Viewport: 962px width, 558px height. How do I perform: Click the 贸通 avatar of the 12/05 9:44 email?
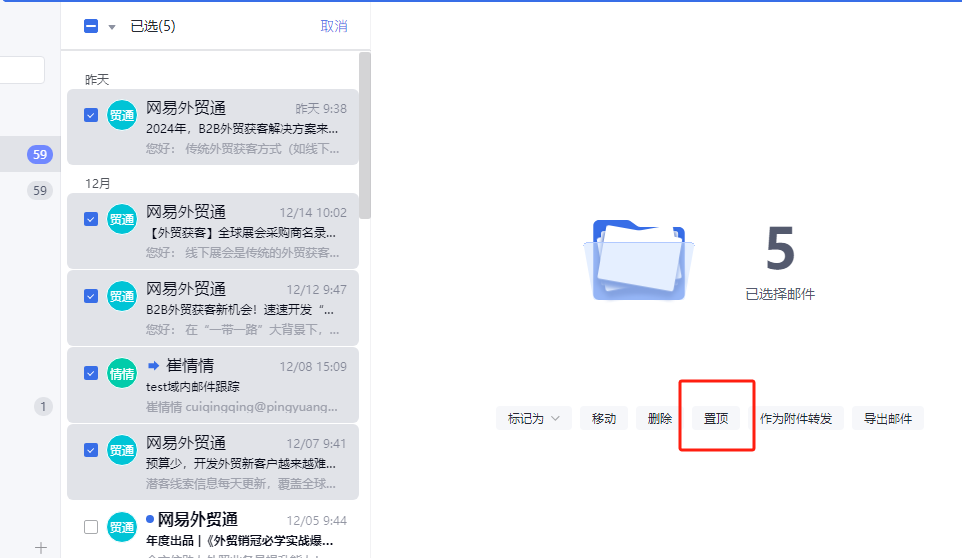point(122,527)
